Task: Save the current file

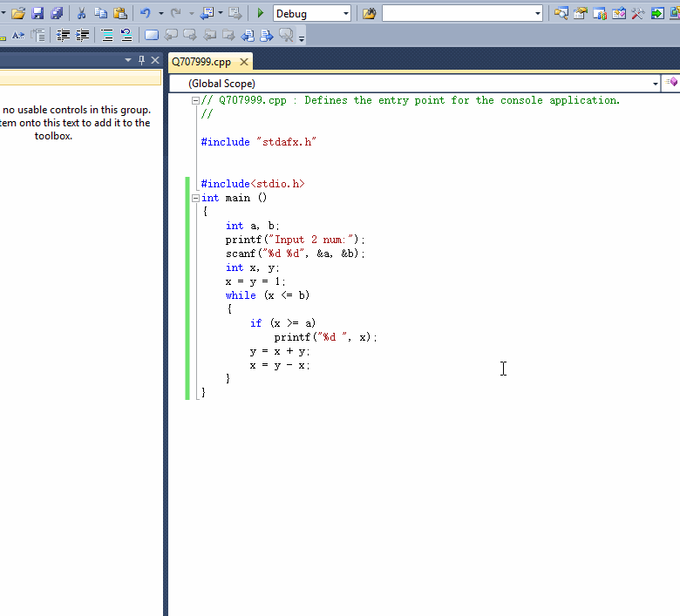Action: [x=37, y=13]
